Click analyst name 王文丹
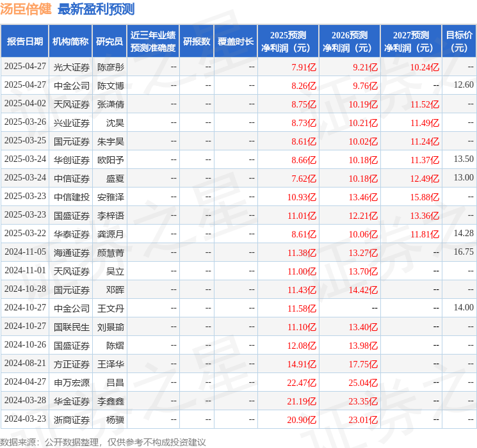This screenshot has width=477, height=448. click(111, 308)
